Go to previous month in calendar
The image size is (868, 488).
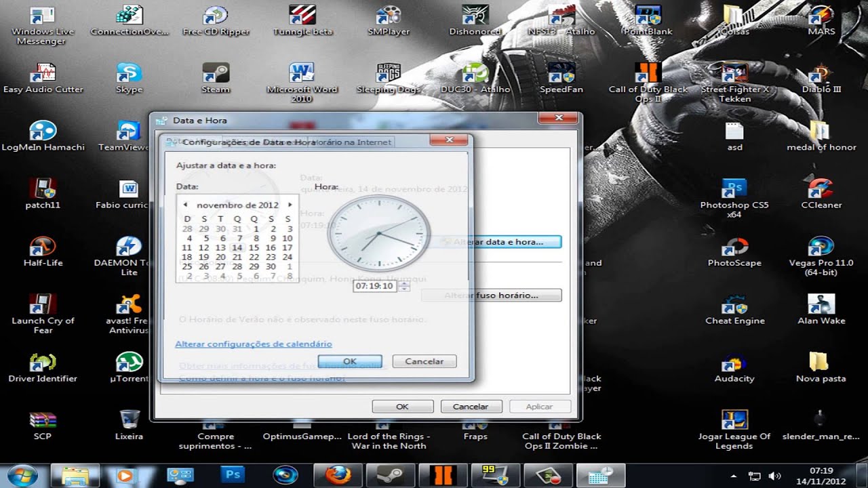pyautogui.click(x=184, y=205)
